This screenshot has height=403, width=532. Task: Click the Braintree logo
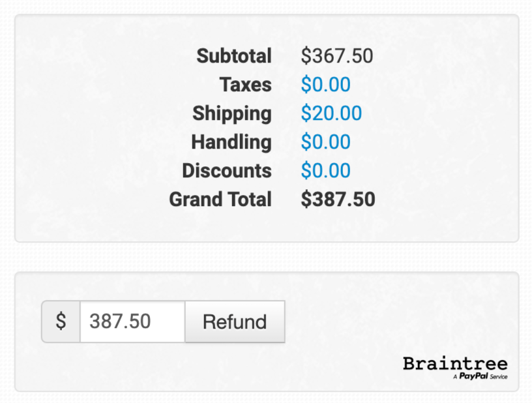[x=454, y=363]
